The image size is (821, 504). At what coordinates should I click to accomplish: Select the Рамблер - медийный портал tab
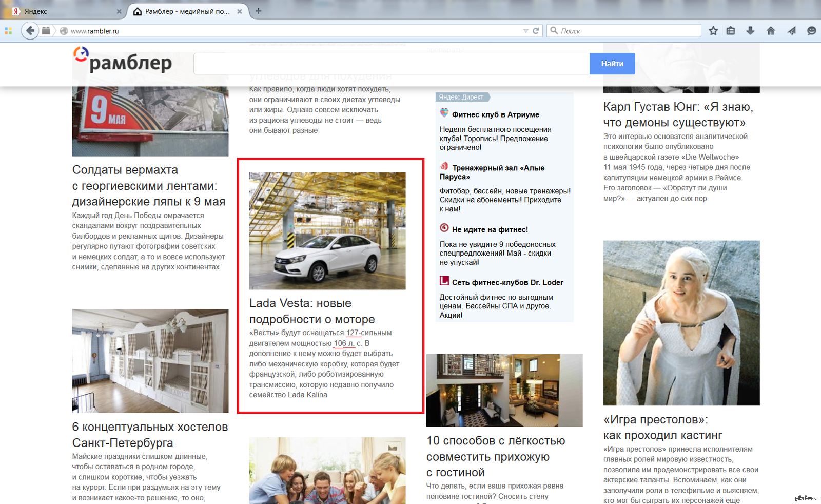187,11
